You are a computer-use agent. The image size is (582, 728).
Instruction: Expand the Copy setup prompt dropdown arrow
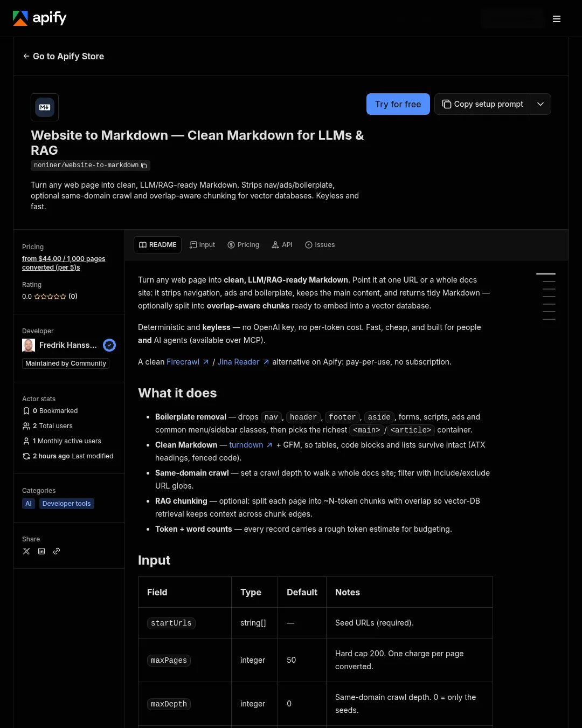(541, 104)
